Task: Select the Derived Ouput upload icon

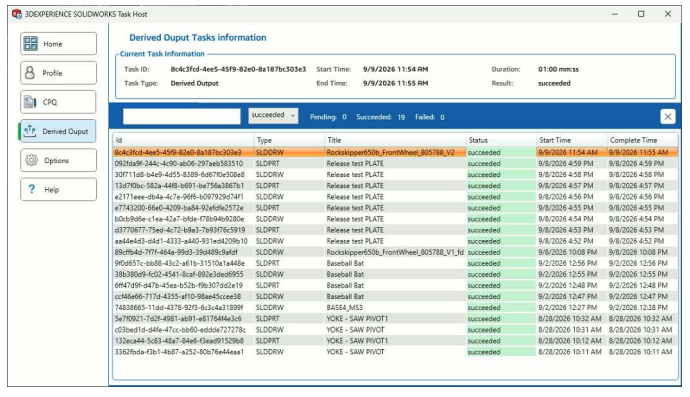Action: coord(29,131)
